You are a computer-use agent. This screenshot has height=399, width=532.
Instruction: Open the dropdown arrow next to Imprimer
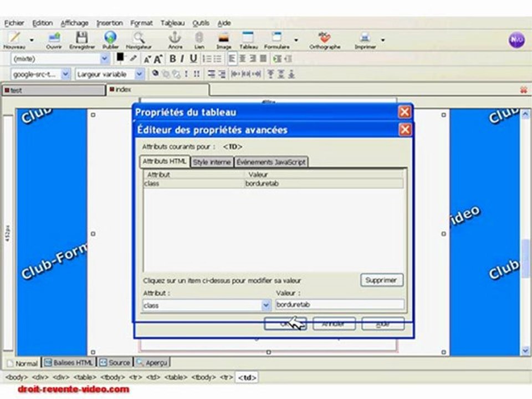tap(383, 40)
